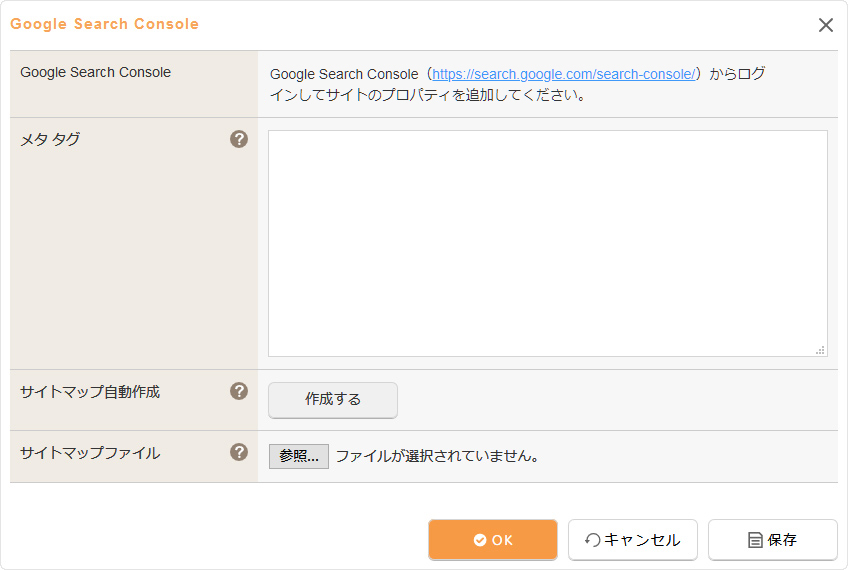
Task: Close the Google Search Console dialog
Action: pos(825,25)
